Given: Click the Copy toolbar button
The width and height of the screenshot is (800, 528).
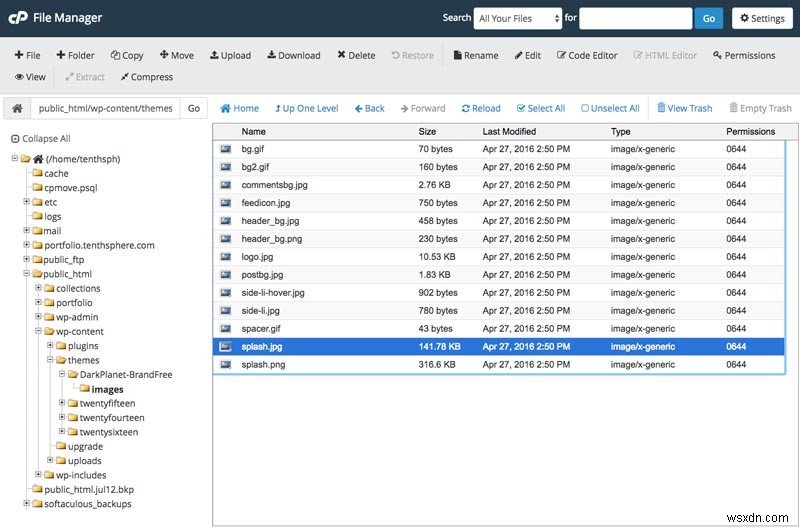Looking at the screenshot, I should click(x=127, y=55).
